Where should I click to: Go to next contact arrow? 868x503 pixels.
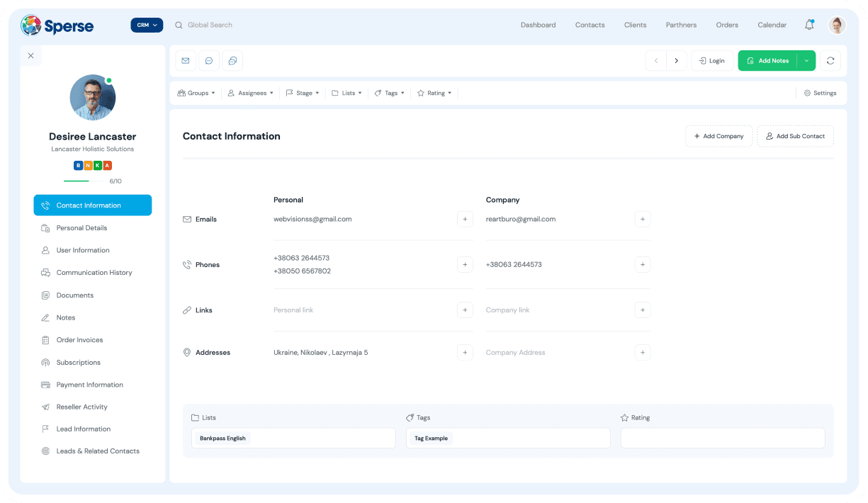pyautogui.click(x=676, y=61)
